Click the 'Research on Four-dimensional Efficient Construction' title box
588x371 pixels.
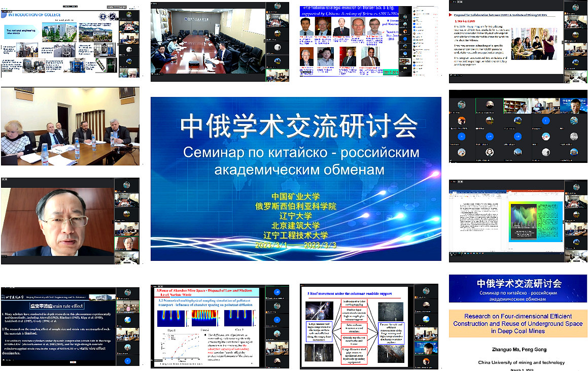pos(517,323)
